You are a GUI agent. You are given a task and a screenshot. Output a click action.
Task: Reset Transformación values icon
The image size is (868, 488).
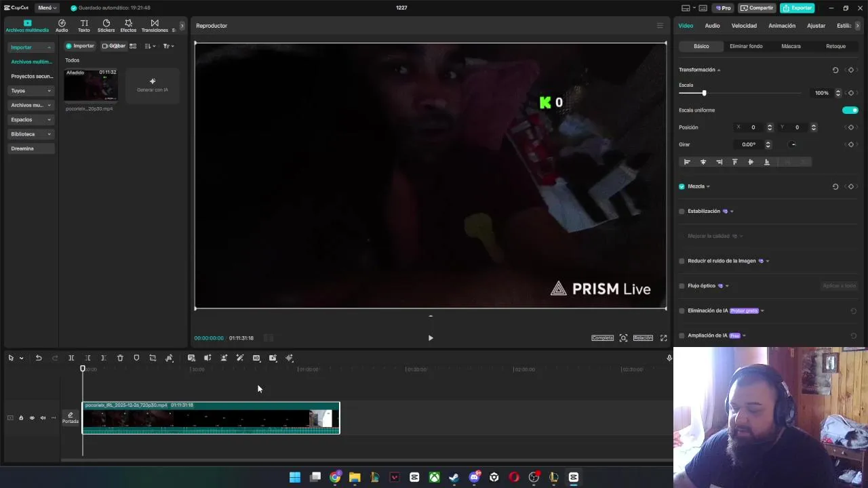[835, 70]
